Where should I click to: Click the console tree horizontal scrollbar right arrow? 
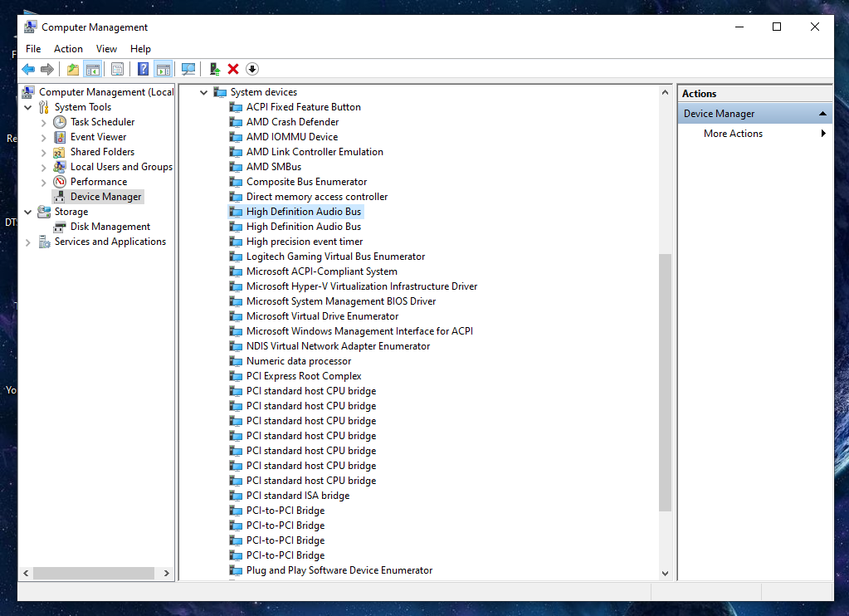[166, 573]
